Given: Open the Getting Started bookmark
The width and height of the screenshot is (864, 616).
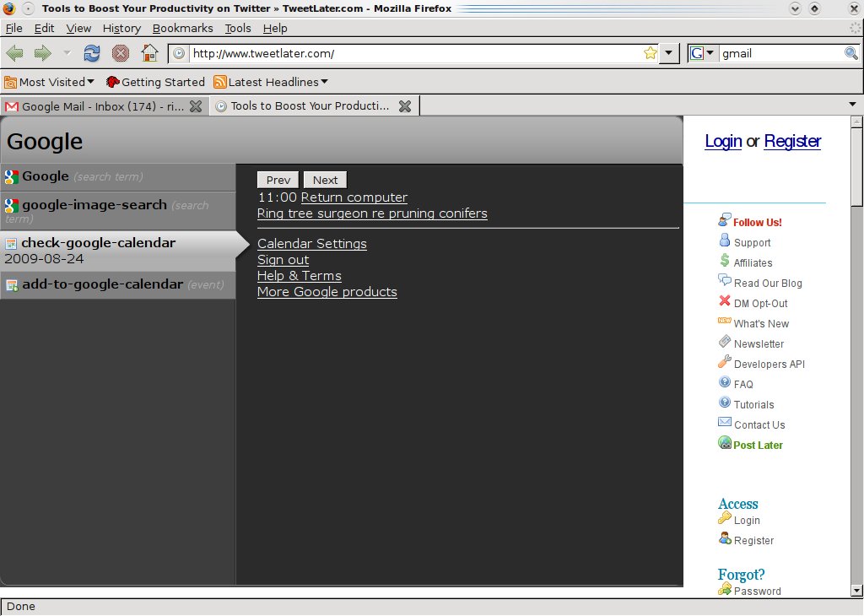Looking at the screenshot, I should tap(155, 82).
